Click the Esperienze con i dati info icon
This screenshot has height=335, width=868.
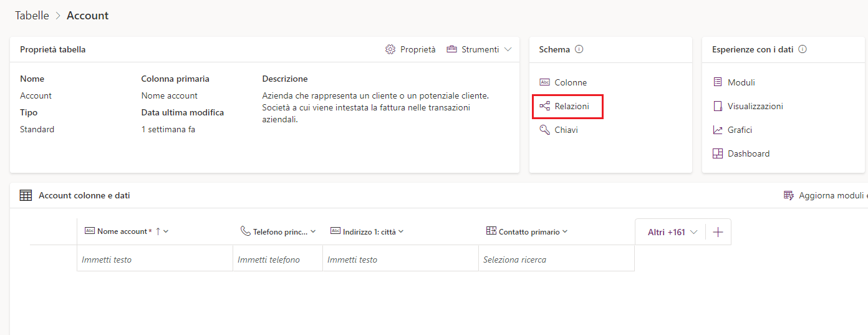click(803, 49)
